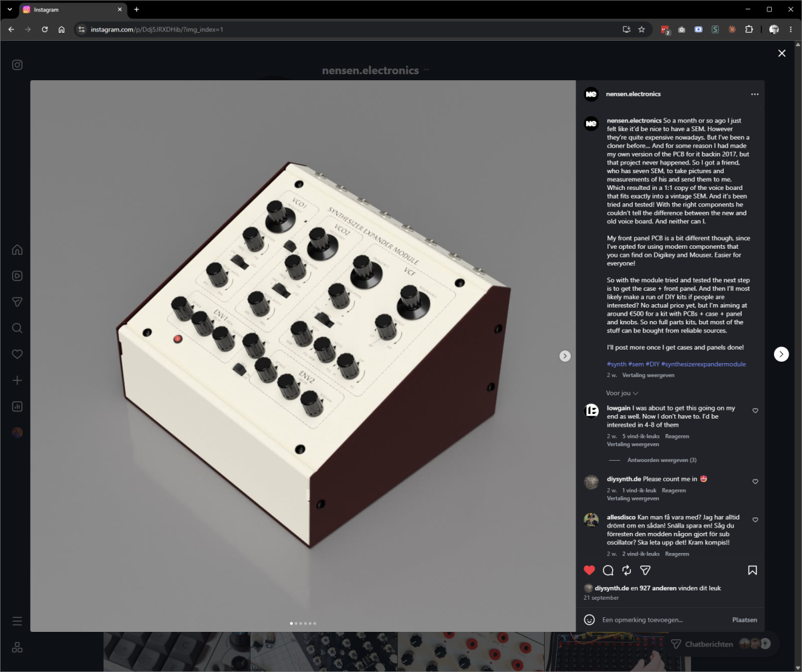Open the hamburger More menu in sidebar
The height and width of the screenshot is (672, 802).
click(x=17, y=621)
